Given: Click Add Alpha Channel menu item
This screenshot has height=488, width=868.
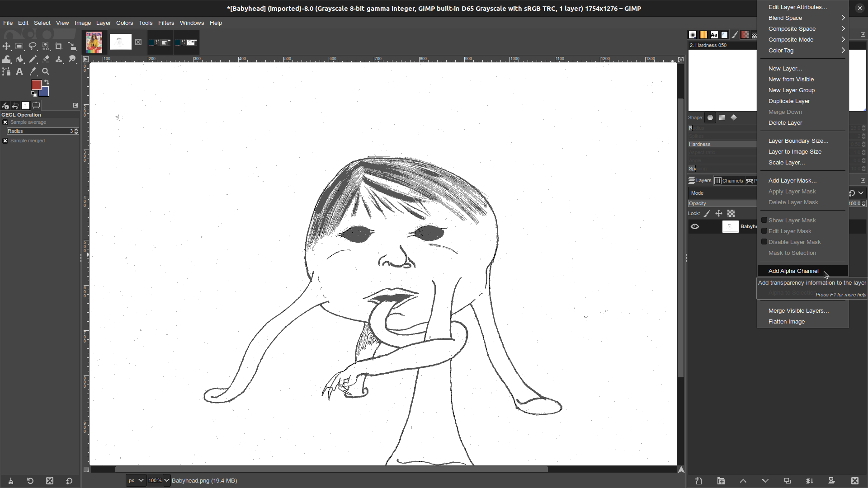Looking at the screenshot, I should pyautogui.click(x=793, y=271).
